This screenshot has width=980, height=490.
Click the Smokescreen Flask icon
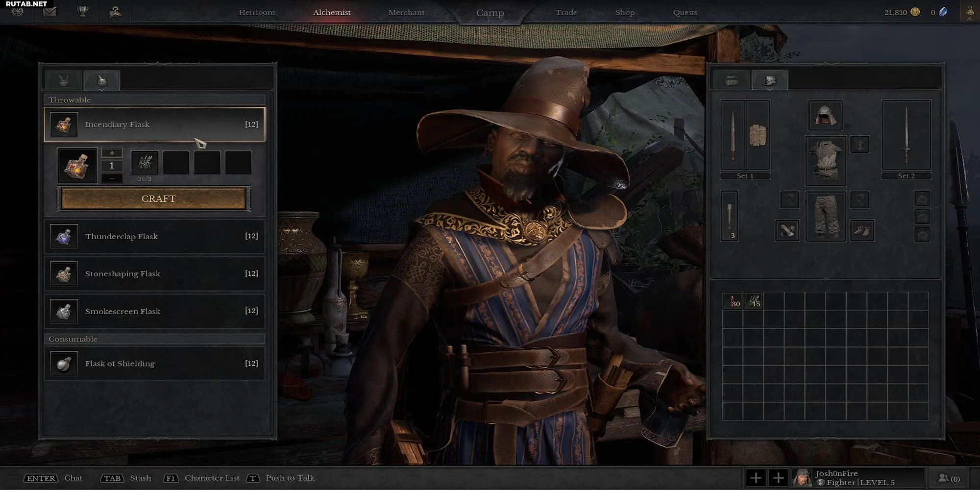tap(64, 311)
